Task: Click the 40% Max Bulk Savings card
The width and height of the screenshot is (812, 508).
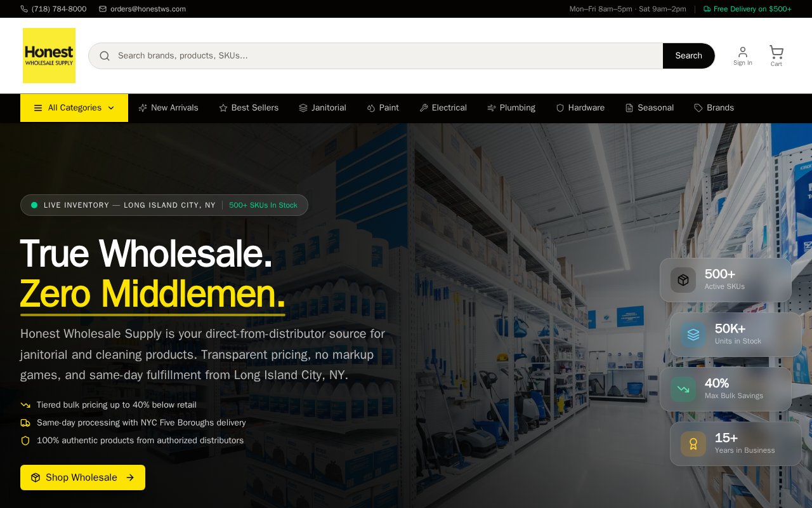Action: coord(725,389)
